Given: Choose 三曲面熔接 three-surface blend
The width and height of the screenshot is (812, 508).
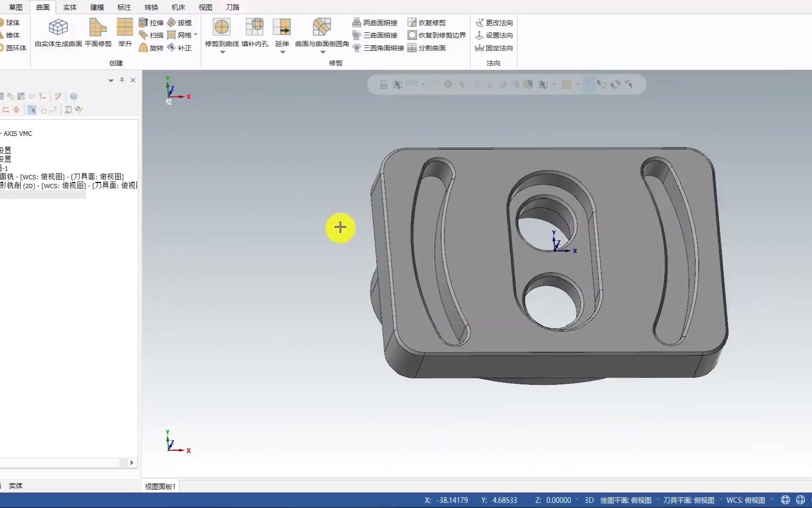Looking at the screenshot, I should [x=375, y=35].
